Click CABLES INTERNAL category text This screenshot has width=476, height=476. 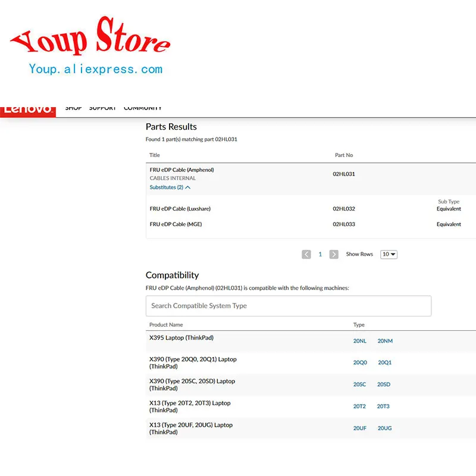click(173, 178)
